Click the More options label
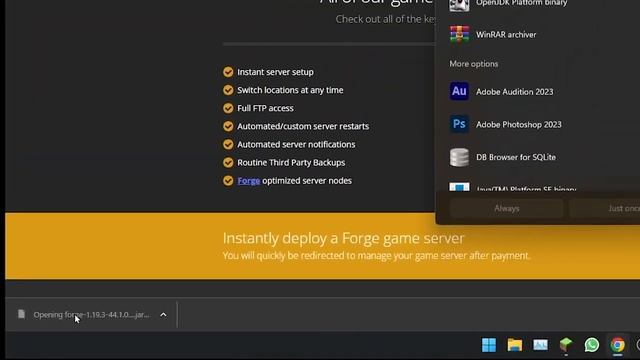Viewport: 640px width, 360px height. click(473, 64)
